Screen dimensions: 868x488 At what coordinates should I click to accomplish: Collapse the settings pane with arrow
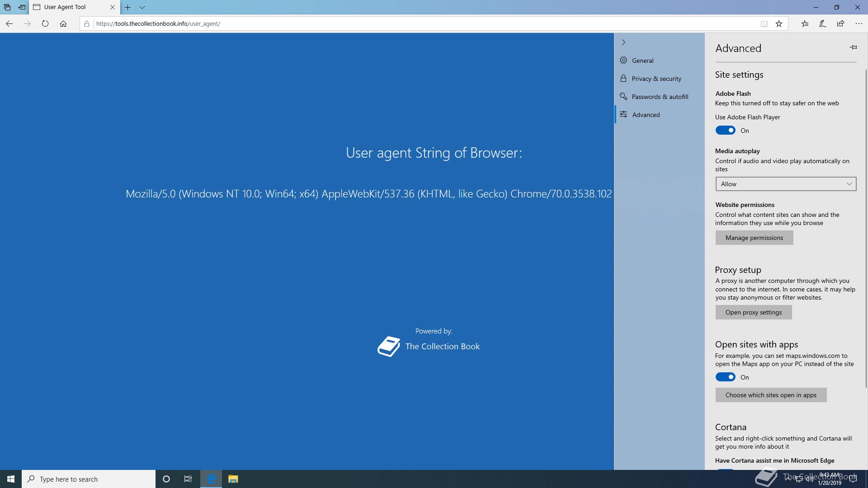[x=623, y=42]
